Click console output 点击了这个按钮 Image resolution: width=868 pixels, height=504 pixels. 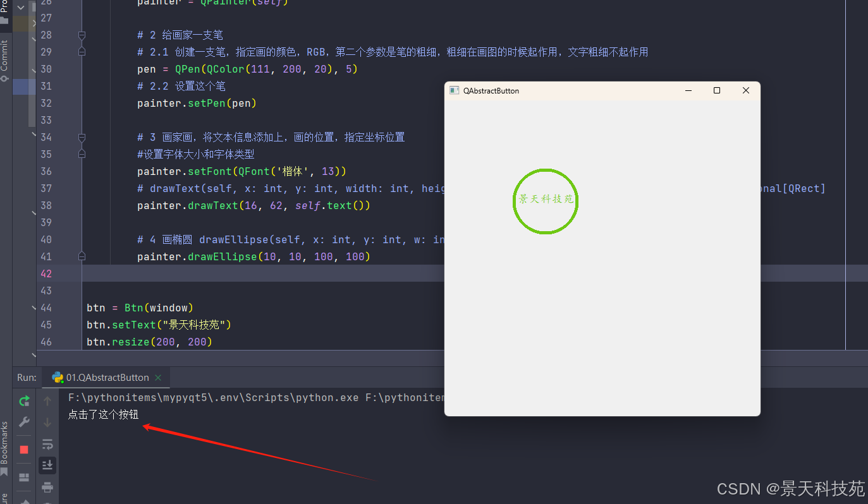point(103,414)
